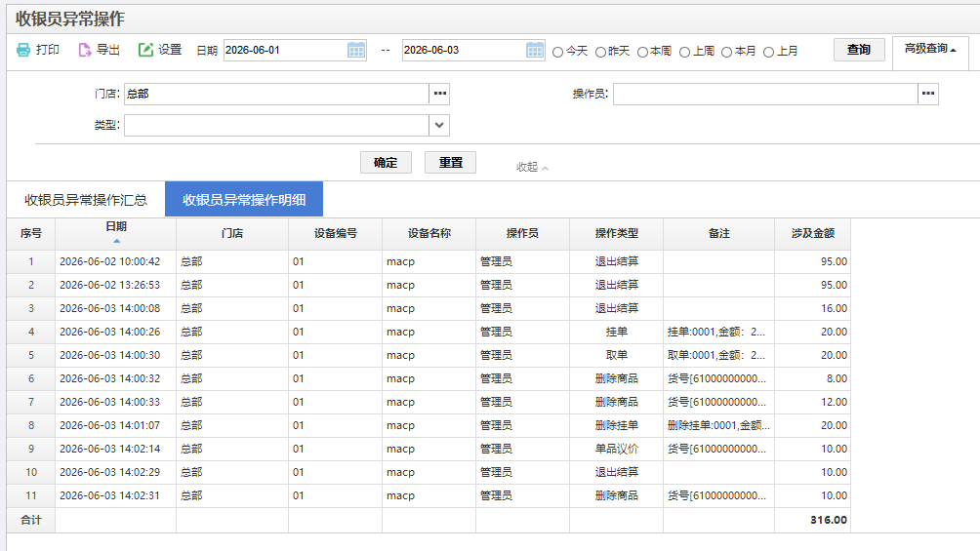Switch to 收银员异常操作汇总 tab
The height and width of the screenshot is (551, 980).
pyautogui.click(x=86, y=200)
